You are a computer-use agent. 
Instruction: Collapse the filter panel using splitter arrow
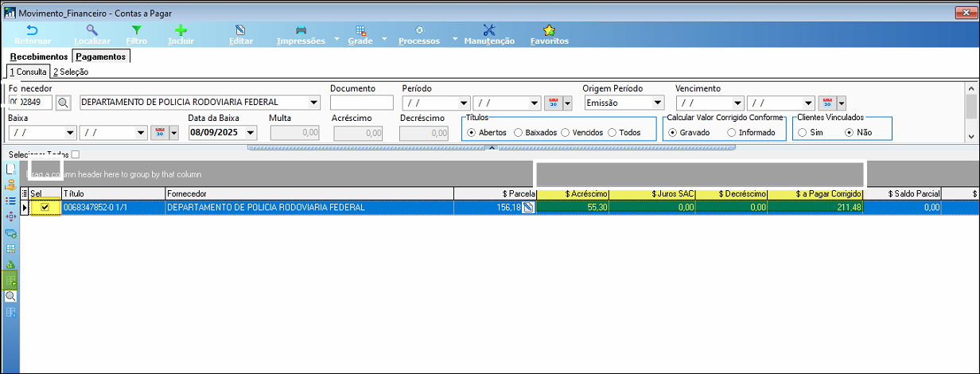tap(491, 147)
